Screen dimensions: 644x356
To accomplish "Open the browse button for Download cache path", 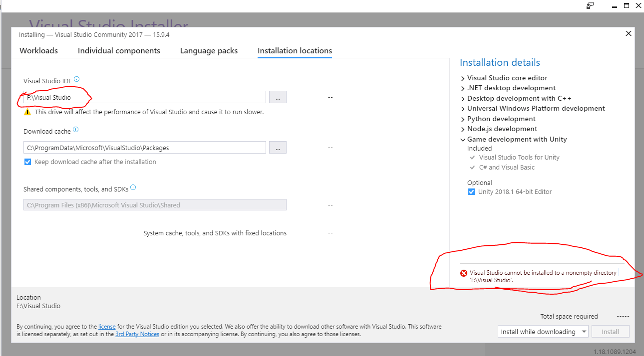I will [278, 147].
